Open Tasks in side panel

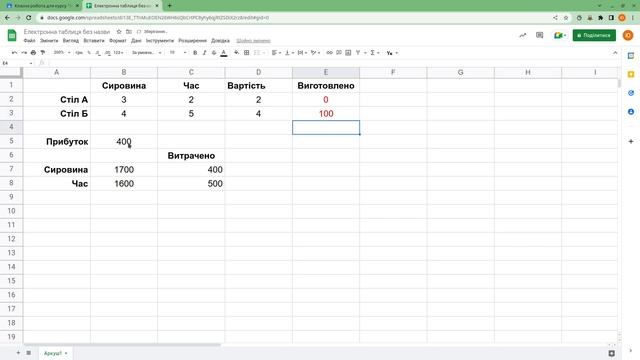point(631,93)
